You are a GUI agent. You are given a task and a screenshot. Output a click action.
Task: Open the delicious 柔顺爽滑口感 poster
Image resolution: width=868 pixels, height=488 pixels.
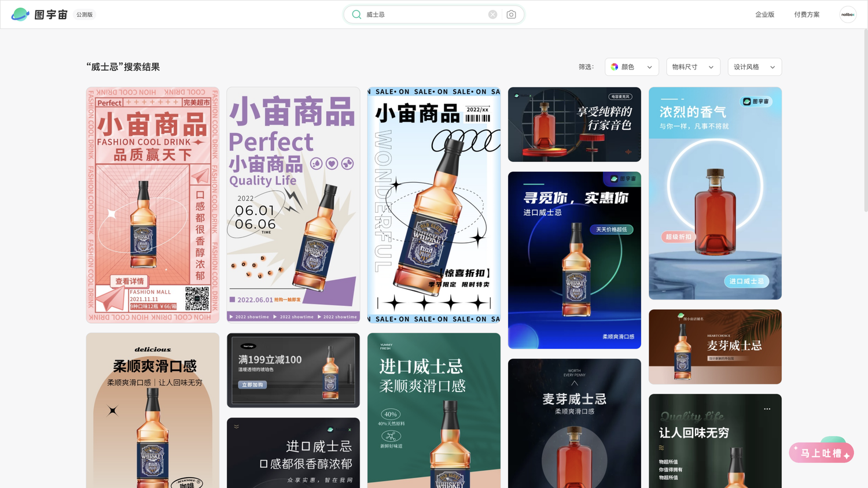pyautogui.click(x=153, y=411)
